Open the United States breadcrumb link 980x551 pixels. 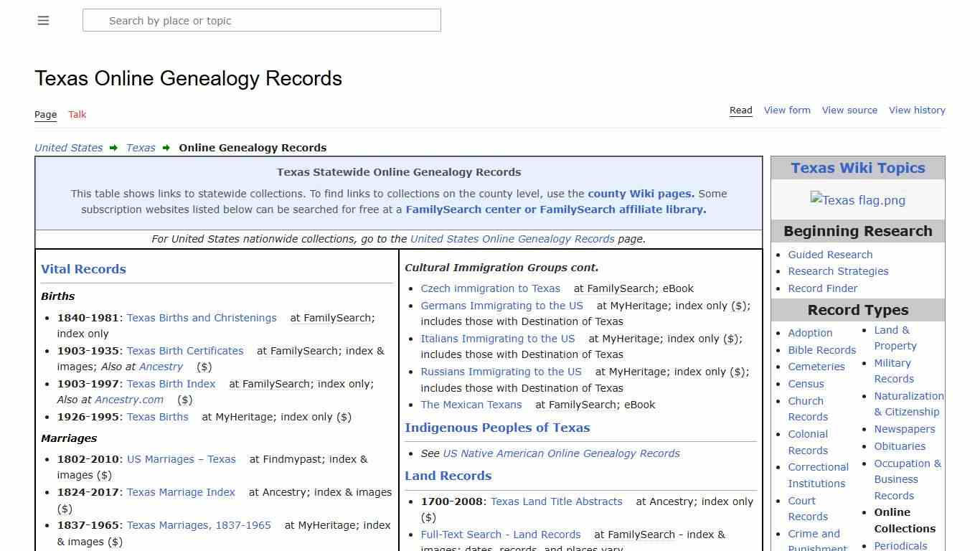[x=68, y=148]
